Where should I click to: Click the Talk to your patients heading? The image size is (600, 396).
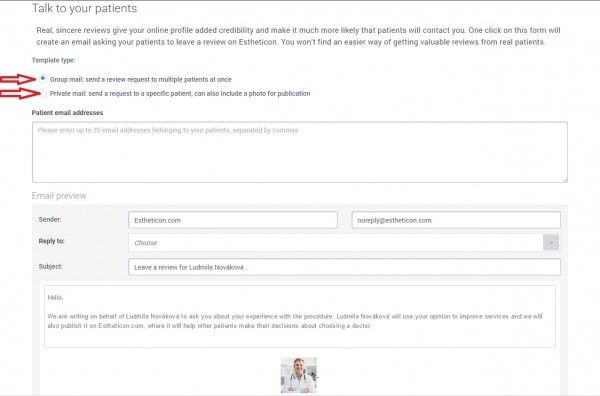84,8
